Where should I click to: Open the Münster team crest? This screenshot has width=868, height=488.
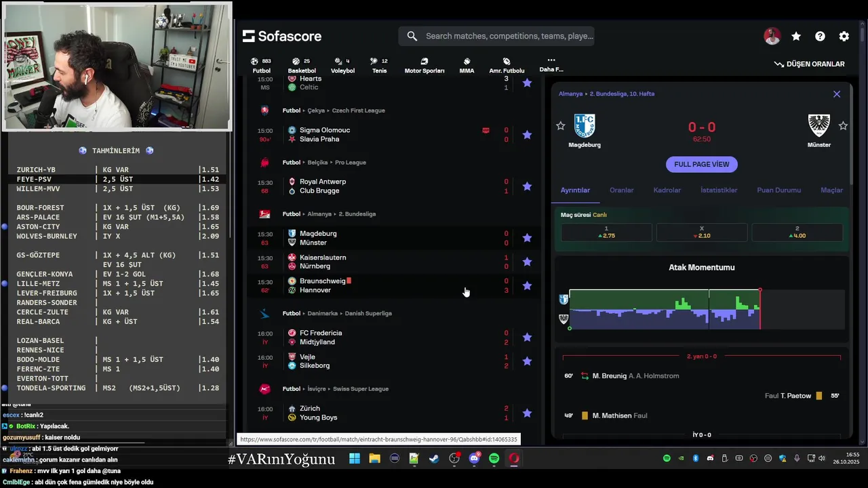click(819, 125)
